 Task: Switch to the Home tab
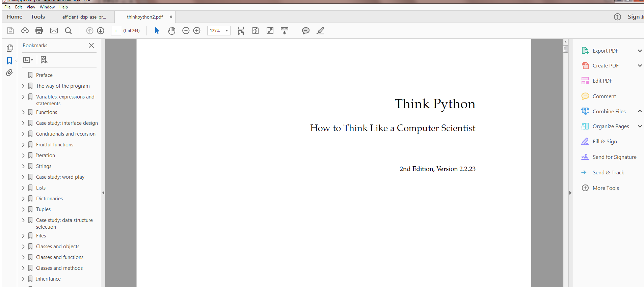[x=15, y=17]
